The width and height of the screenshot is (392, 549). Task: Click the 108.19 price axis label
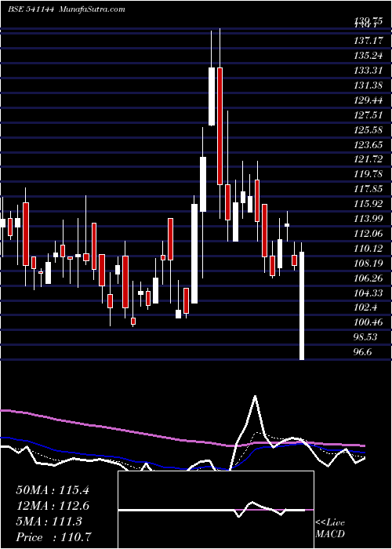369,264
